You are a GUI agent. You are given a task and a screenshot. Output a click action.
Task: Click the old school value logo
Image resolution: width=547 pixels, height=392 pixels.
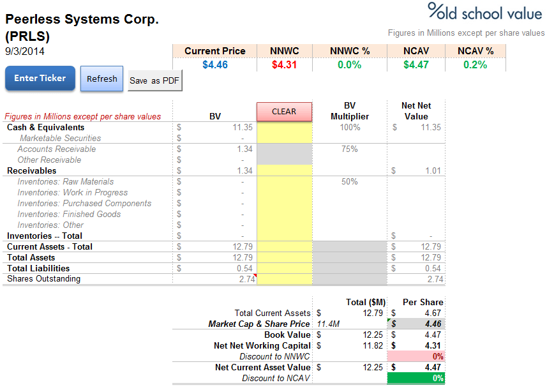click(x=485, y=12)
